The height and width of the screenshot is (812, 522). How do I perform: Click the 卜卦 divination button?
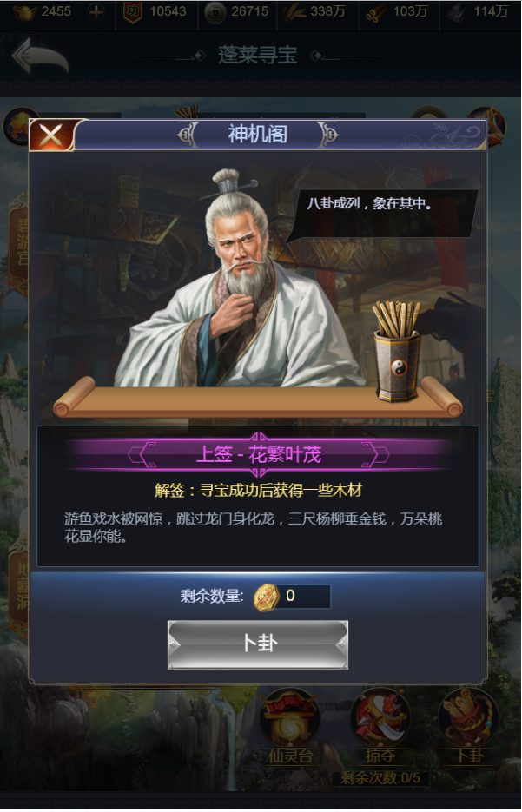tap(258, 644)
